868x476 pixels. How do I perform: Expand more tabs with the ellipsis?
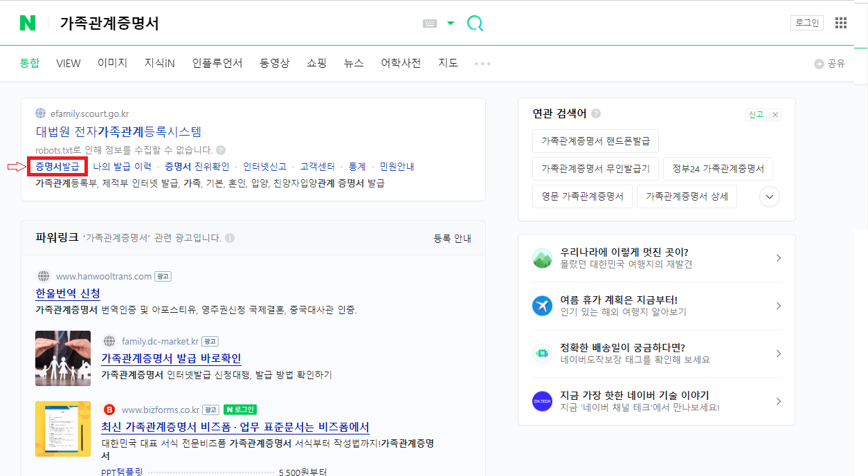[482, 64]
